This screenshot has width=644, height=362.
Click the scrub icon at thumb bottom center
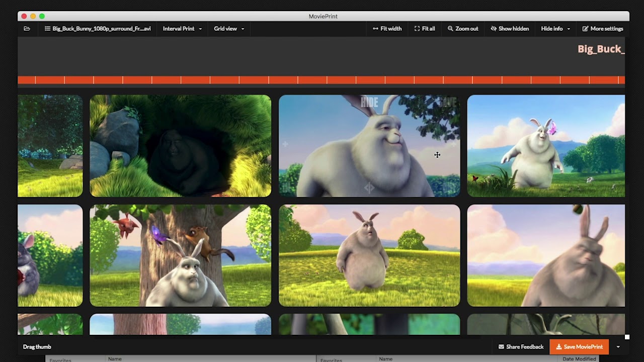click(x=369, y=188)
